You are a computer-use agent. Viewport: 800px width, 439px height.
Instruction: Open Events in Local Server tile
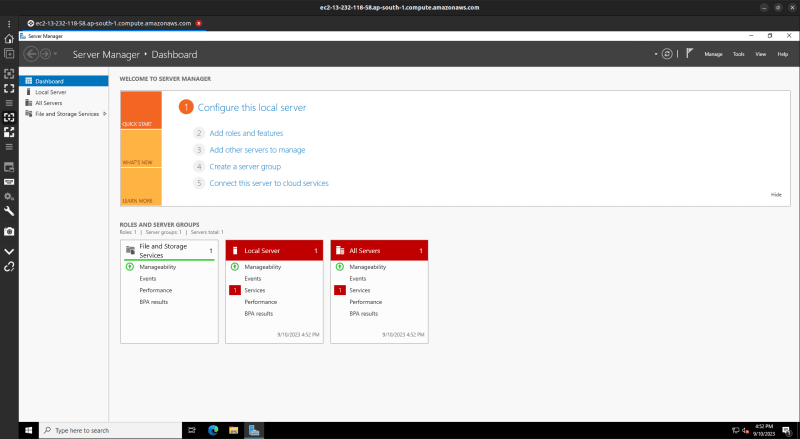pos(253,279)
